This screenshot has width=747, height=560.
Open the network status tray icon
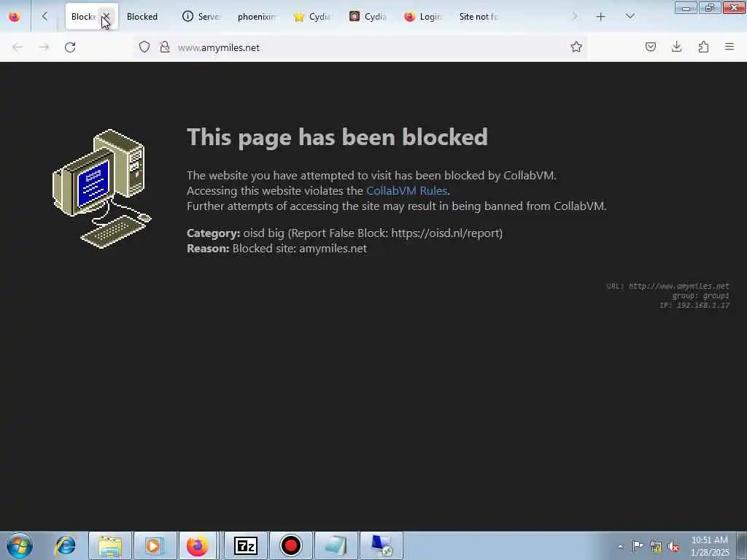click(x=656, y=547)
